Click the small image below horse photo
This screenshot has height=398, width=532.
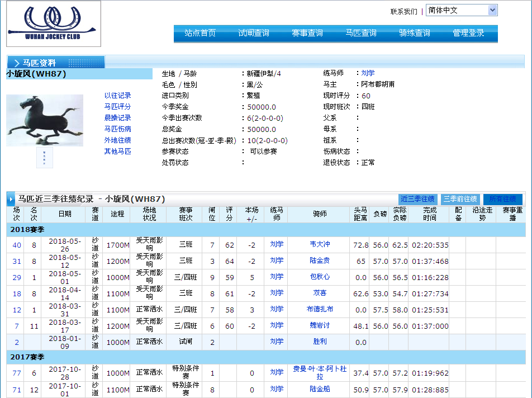[x=45, y=158]
